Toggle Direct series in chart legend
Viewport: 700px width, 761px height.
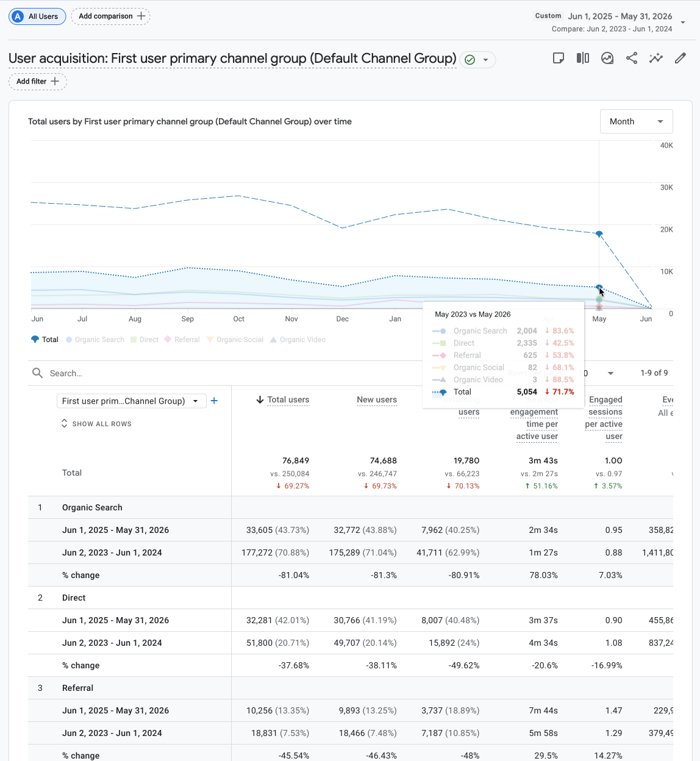click(145, 340)
